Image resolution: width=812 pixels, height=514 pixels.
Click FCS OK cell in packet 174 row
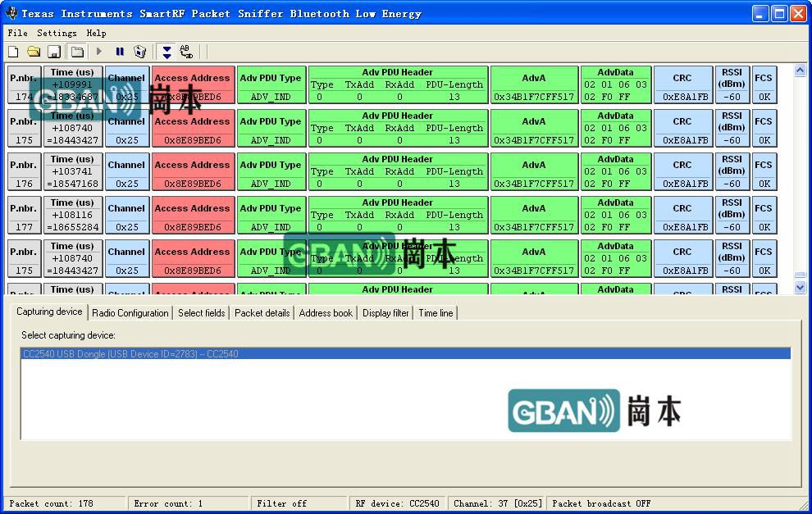(x=764, y=85)
